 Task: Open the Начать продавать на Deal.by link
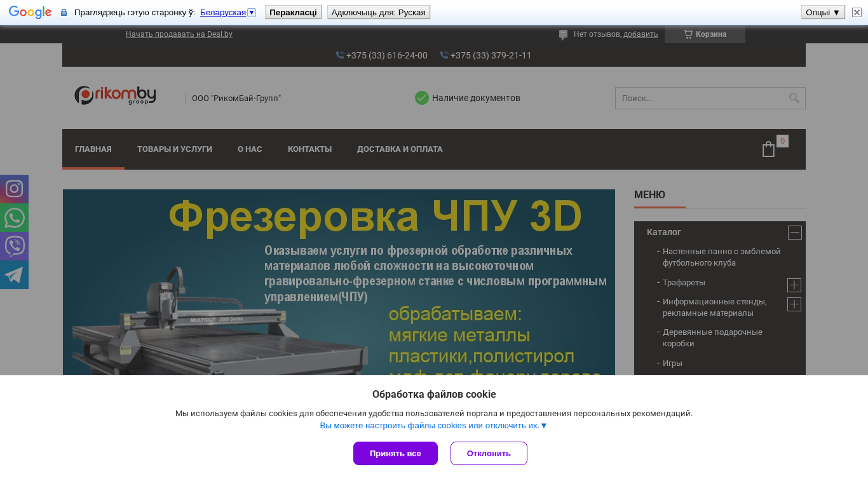point(179,34)
